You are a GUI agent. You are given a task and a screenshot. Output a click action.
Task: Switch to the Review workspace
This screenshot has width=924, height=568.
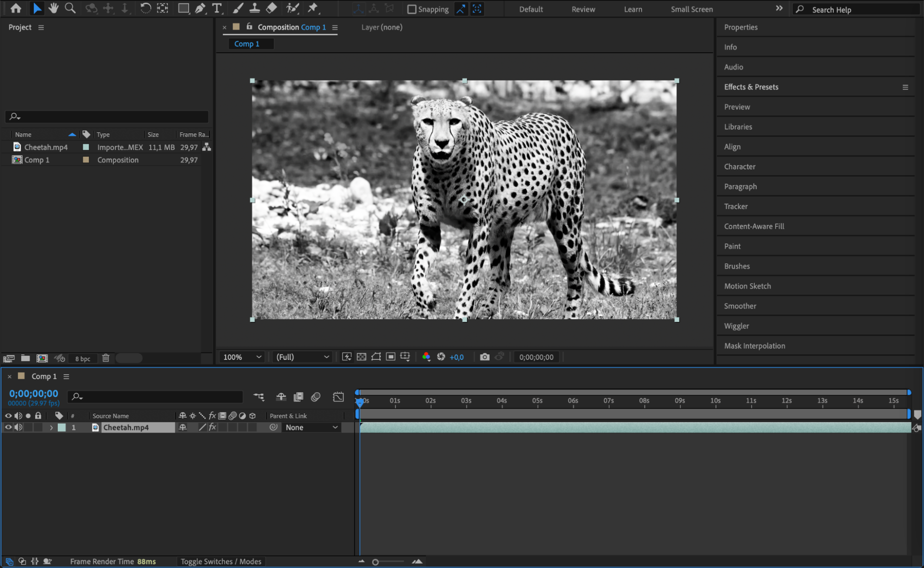tap(583, 9)
